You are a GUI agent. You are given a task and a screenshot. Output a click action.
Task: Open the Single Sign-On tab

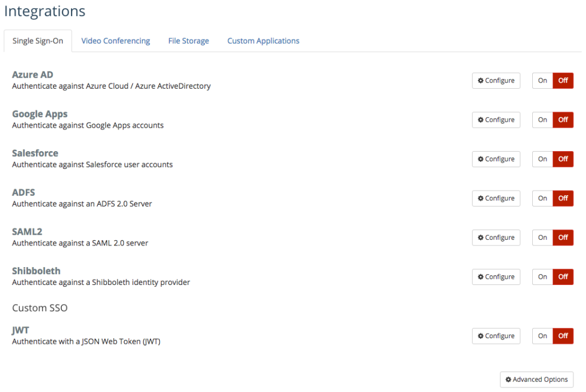[38, 41]
